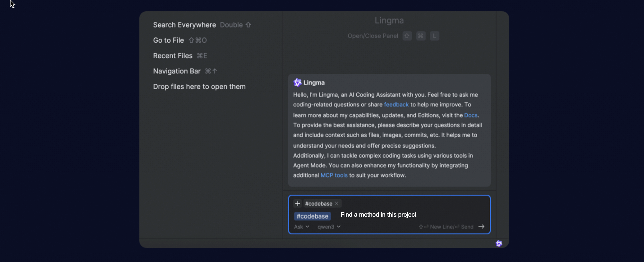The width and height of the screenshot is (644, 262).
Task: Click the L key badge beside Open/Close Panel
Action: [x=435, y=36]
